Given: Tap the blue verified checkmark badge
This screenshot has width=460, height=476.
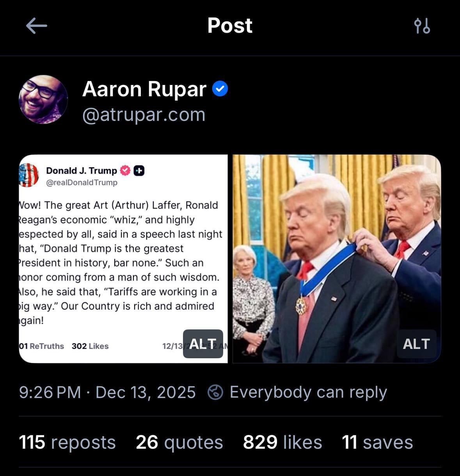Looking at the screenshot, I should [220, 89].
